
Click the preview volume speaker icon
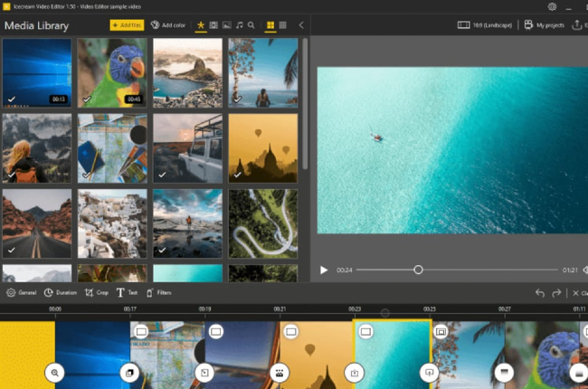pyautogui.click(x=585, y=270)
